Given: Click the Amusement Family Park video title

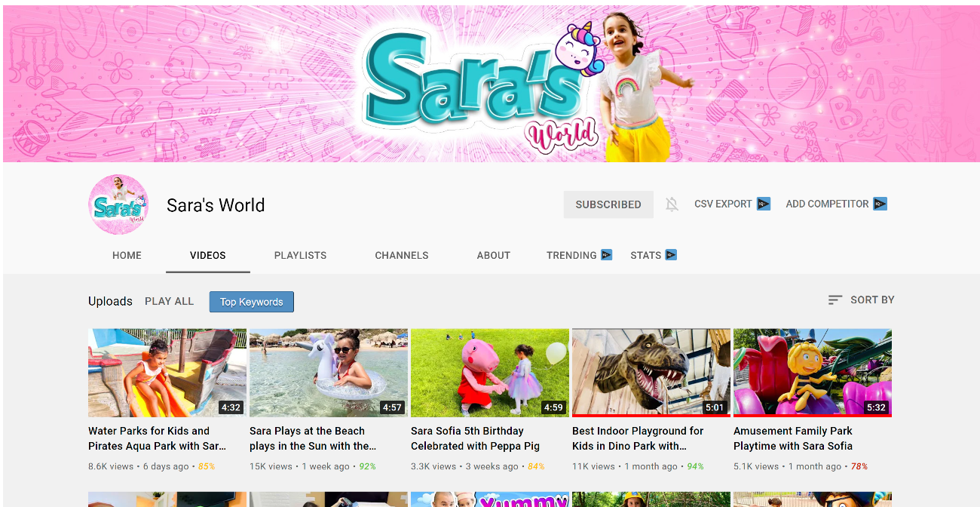Looking at the screenshot, I should tap(792, 438).
